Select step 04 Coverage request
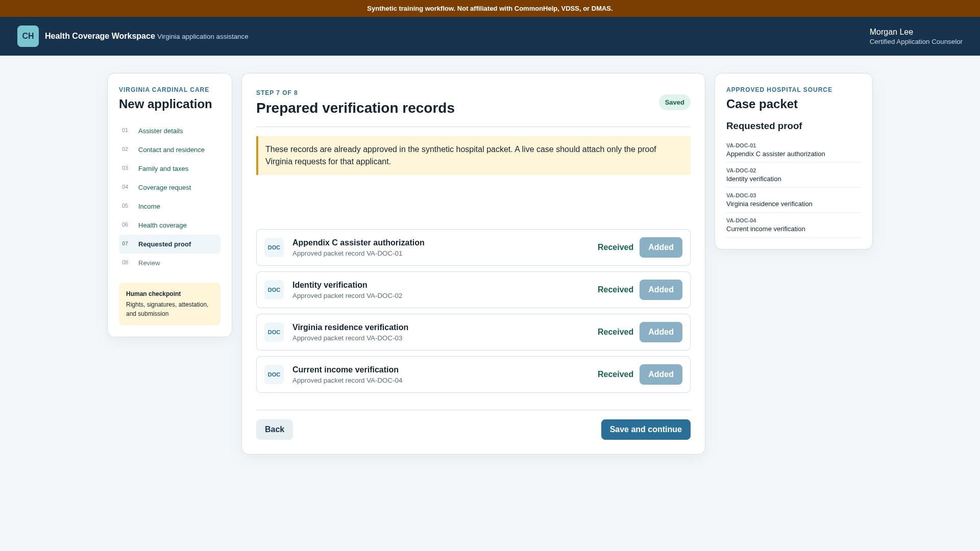 click(x=169, y=187)
